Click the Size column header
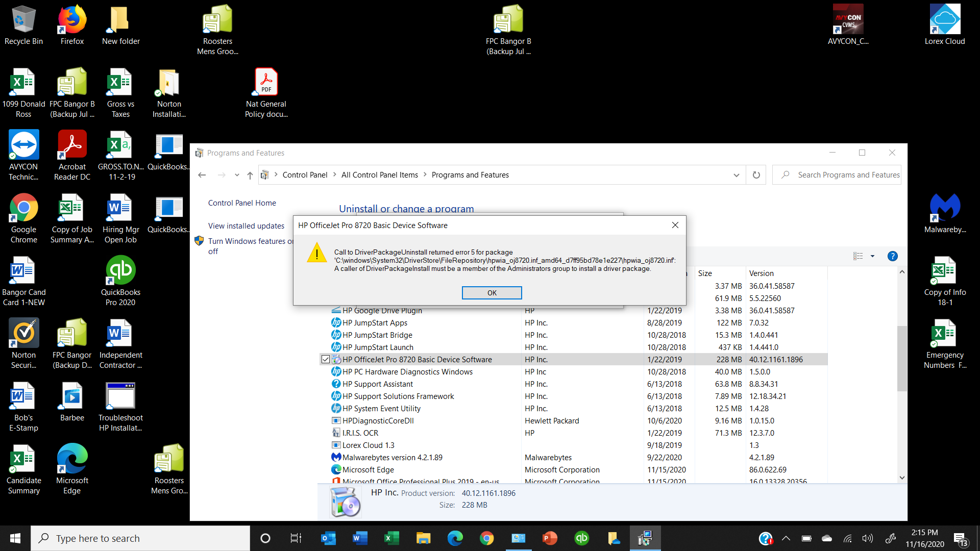980x551 pixels. pos(705,273)
